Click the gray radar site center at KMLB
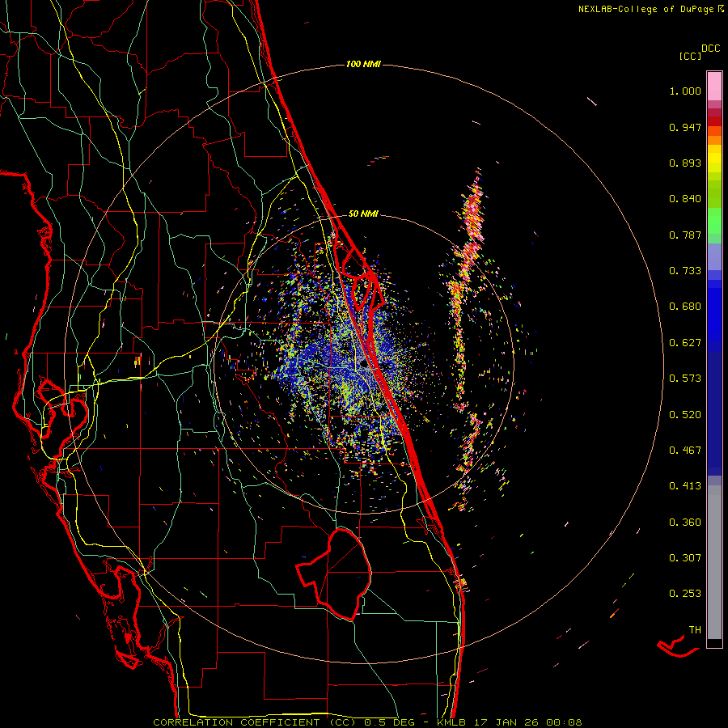The width and height of the screenshot is (728, 728). click(363, 362)
